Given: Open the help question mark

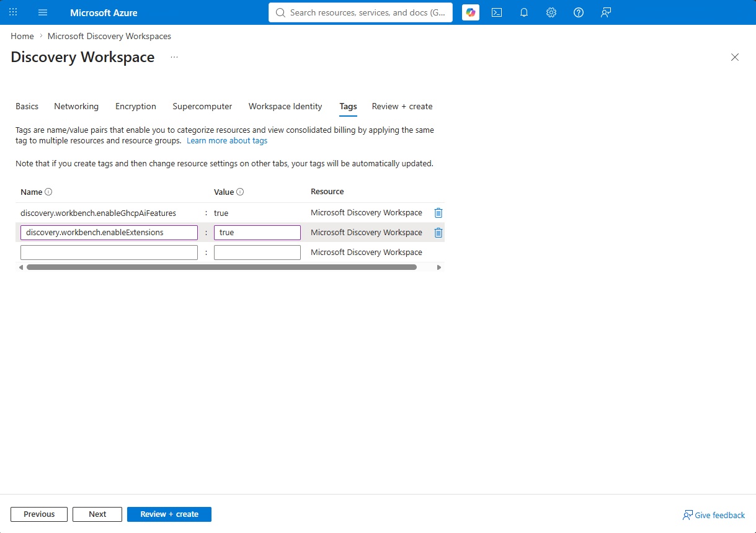Looking at the screenshot, I should coord(579,12).
